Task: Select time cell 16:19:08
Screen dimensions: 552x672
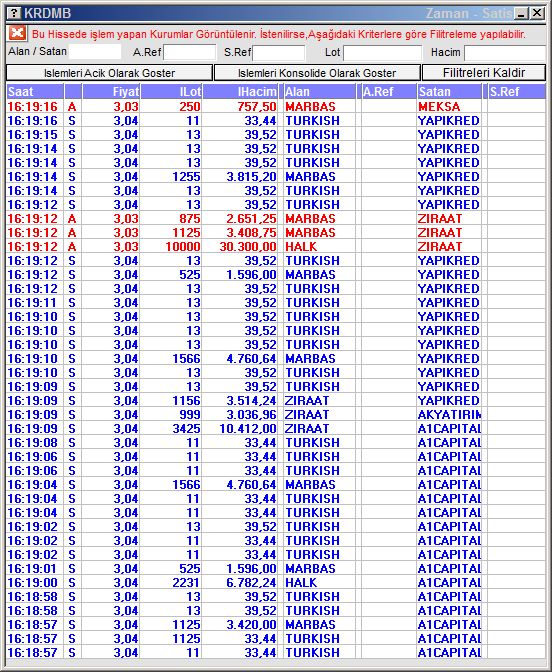Action: [x=35, y=443]
